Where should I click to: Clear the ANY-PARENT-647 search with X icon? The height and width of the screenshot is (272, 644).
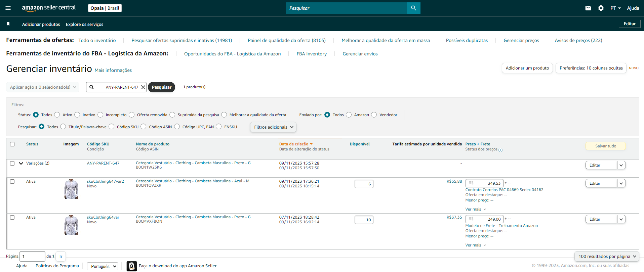click(143, 87)
